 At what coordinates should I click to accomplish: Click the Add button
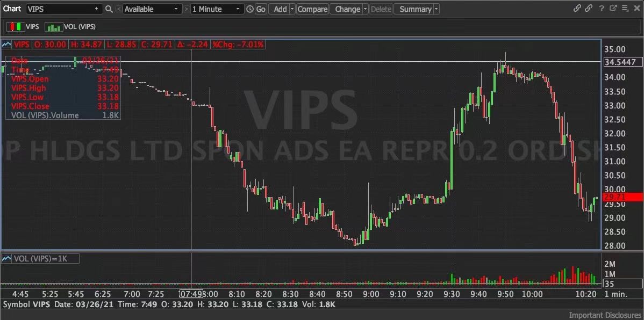point(280,9)
